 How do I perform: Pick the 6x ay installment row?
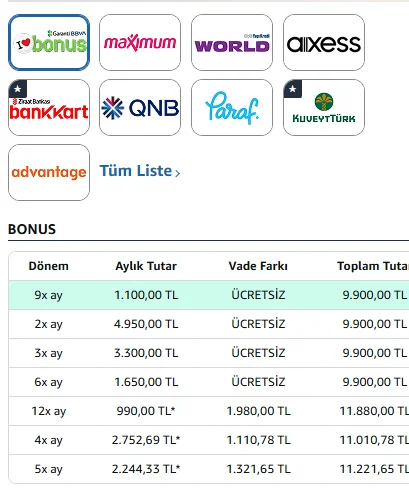[x=209, y=382]
